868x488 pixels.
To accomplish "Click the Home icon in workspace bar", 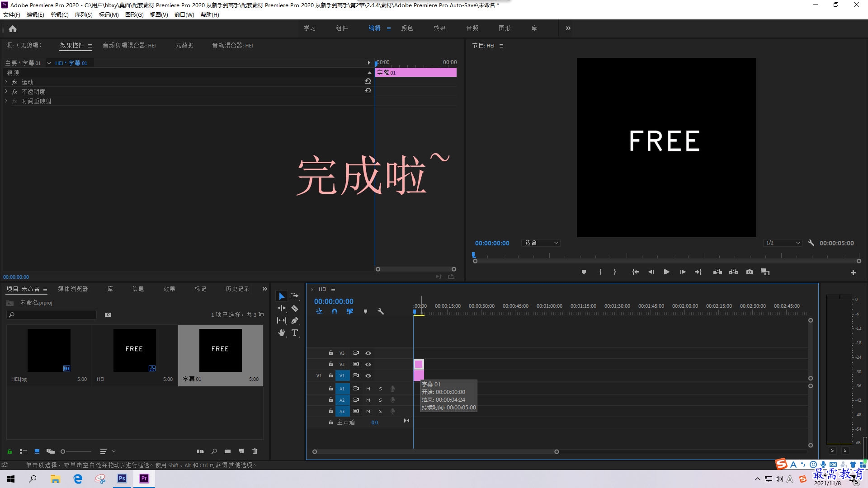I will pyautogui.click(x=13, y=28).
